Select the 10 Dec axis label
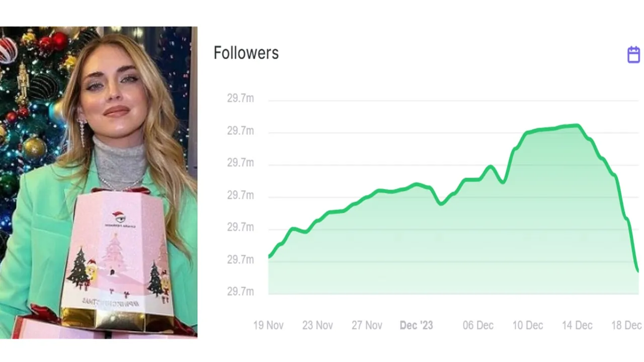 528,325
